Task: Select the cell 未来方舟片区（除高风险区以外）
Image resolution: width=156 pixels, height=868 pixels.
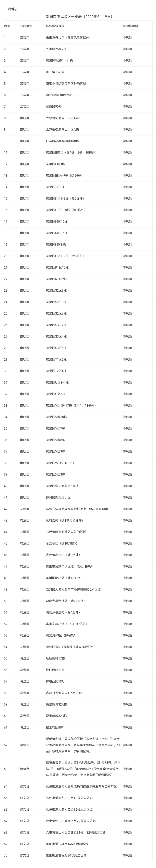Action: click(x=68, y=37)
